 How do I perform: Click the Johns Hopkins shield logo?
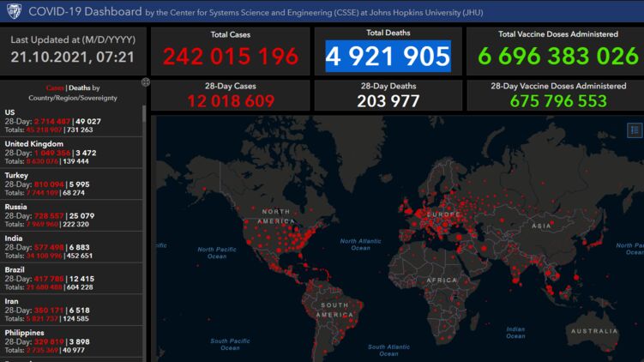click(x=12, y=11)
